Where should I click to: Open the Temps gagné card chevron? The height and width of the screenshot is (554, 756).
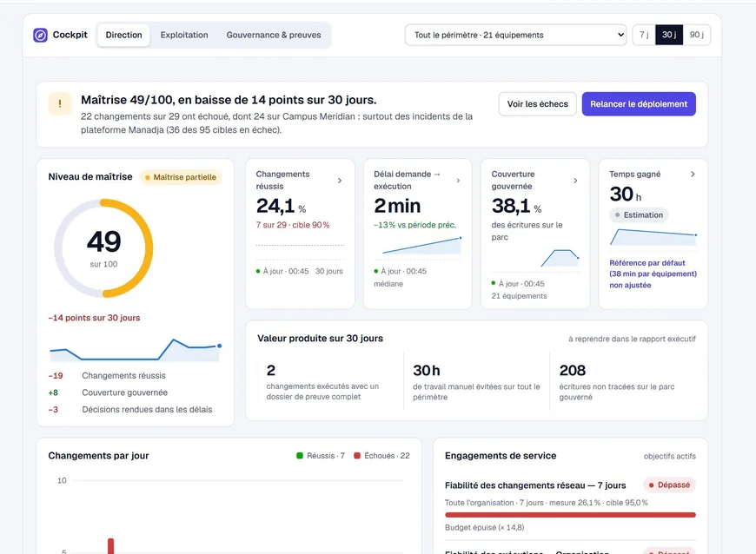coord(693,174)
